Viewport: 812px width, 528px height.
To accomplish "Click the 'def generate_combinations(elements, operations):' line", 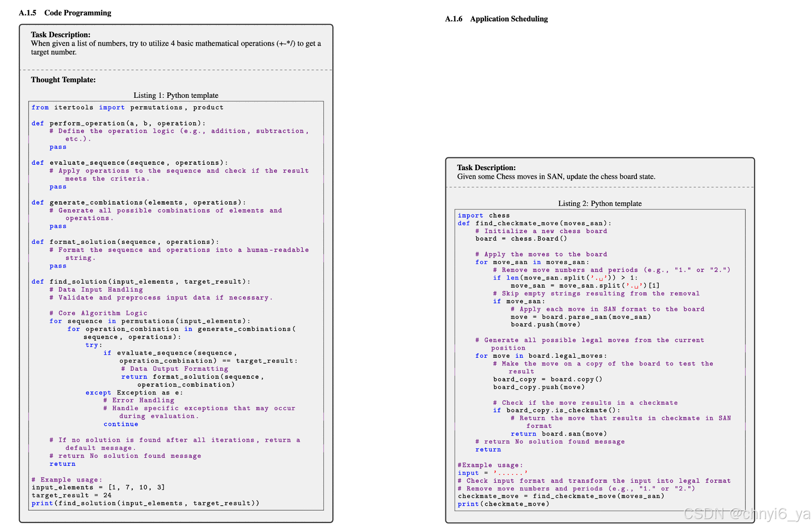I will [139, 202].
